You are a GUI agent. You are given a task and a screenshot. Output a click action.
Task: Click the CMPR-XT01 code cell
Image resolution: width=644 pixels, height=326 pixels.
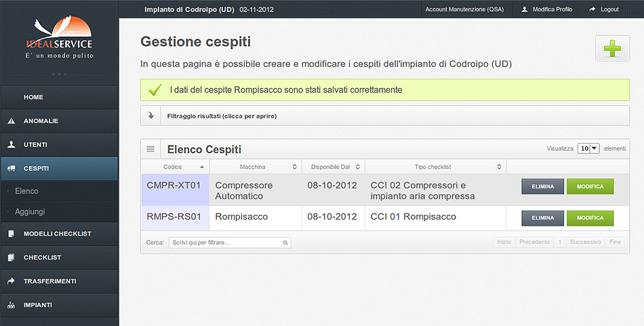[175, 190]
